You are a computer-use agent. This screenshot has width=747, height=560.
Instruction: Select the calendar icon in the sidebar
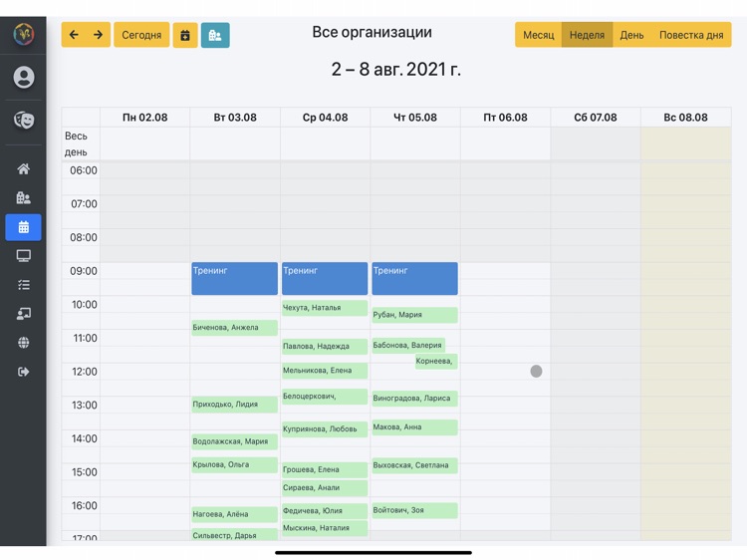click(23, 227)
